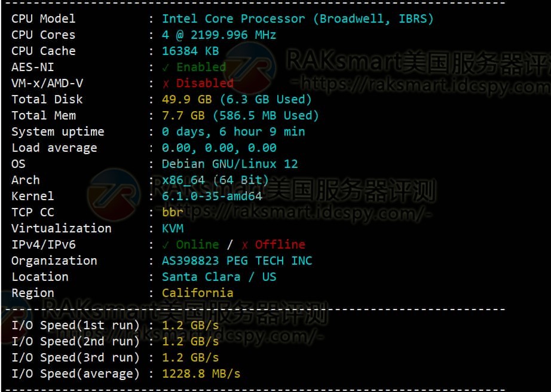Click the green checkmark before Online
This screenshot has width=551, height=392.
point(166,244)
